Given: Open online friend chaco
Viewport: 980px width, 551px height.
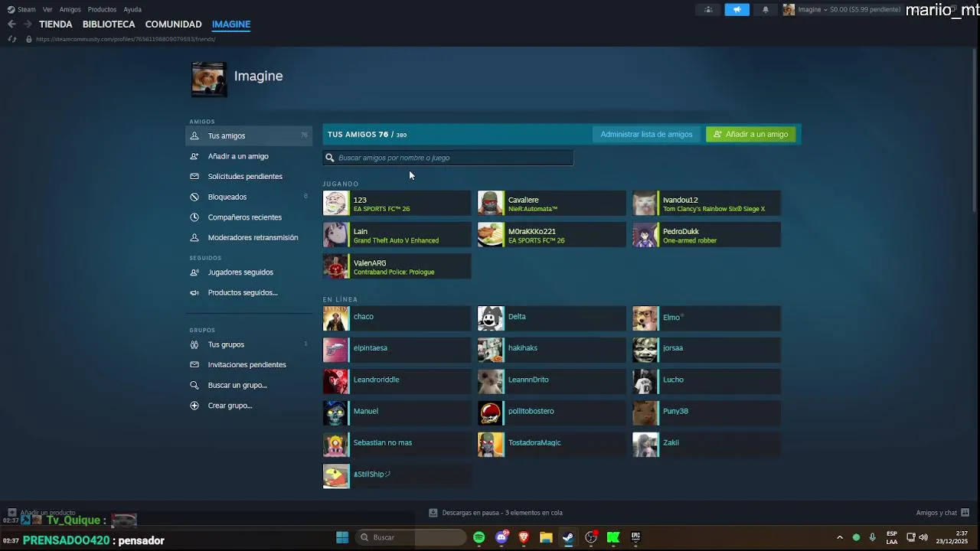Looking at the screenshot, I should (x=397, y=318).
